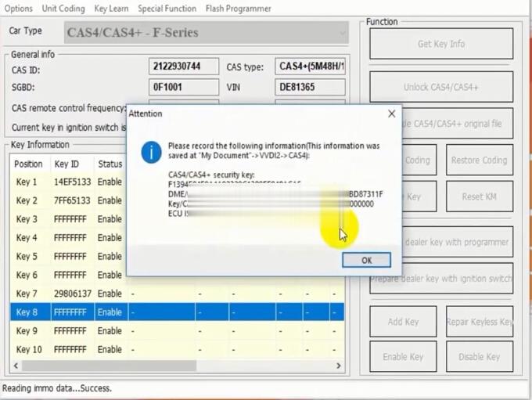Click the key list left scroll arrow
Screen dimensions: 532x400
(16, 366)
